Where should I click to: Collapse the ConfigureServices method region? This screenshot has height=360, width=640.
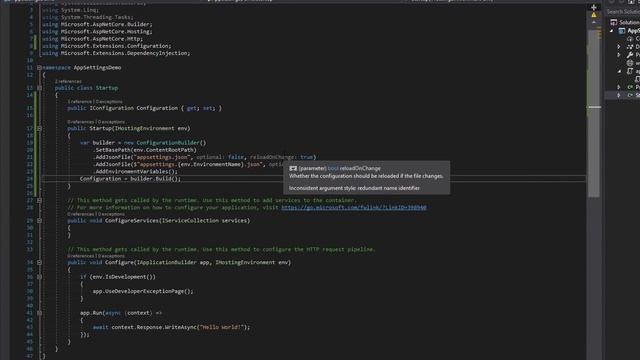tap(40, 220)
